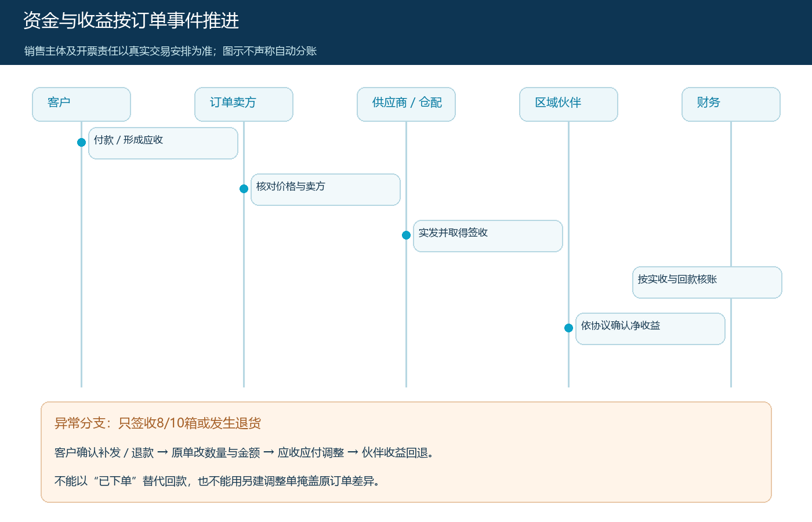Click the line starting 不能以“已下单”替代回款
Screen dimensions: 812x522
pyautogui.click(x=217, y=481)
